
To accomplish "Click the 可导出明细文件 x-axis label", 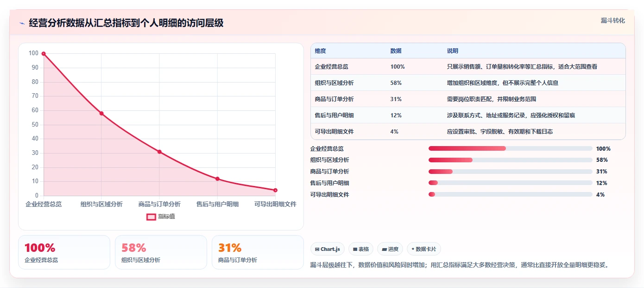I will (x=275, y=204).
